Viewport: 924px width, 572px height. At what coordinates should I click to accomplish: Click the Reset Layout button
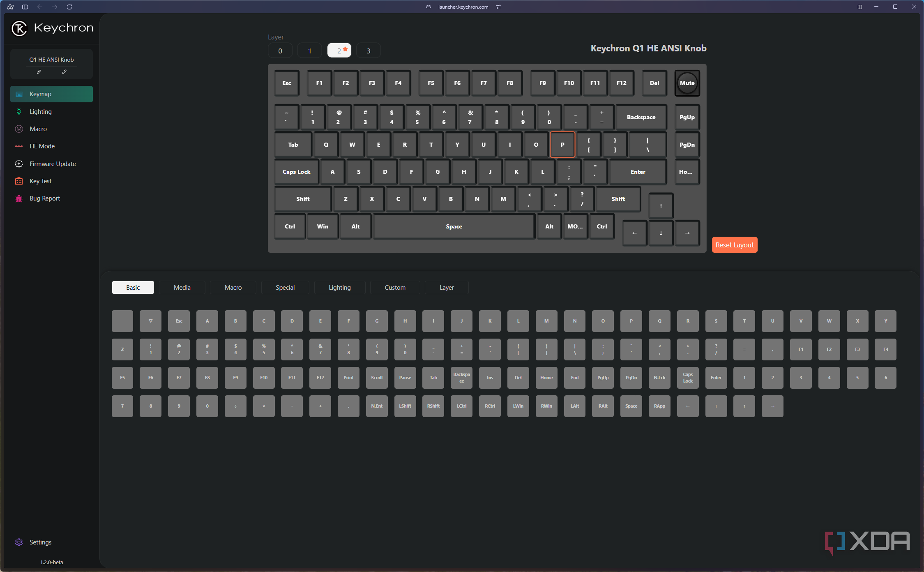pos(735,245)
